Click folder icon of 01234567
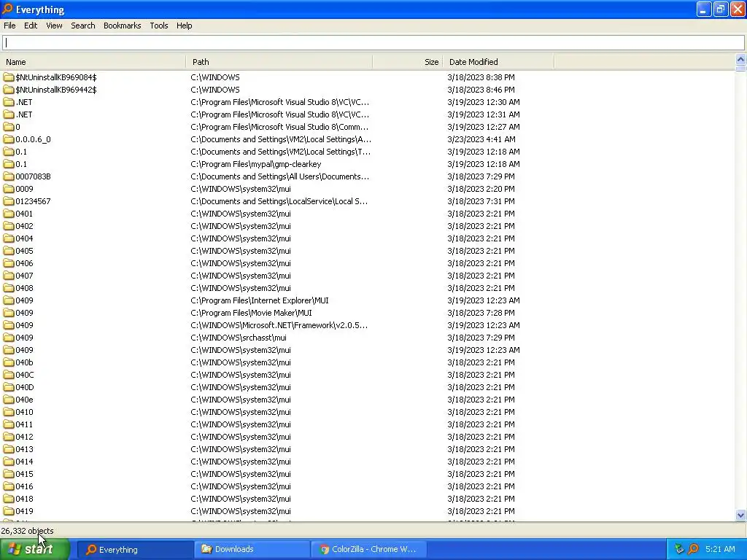The width and height of the screenshot is (747, 560). pyautogui.click(x=9, y=201)
